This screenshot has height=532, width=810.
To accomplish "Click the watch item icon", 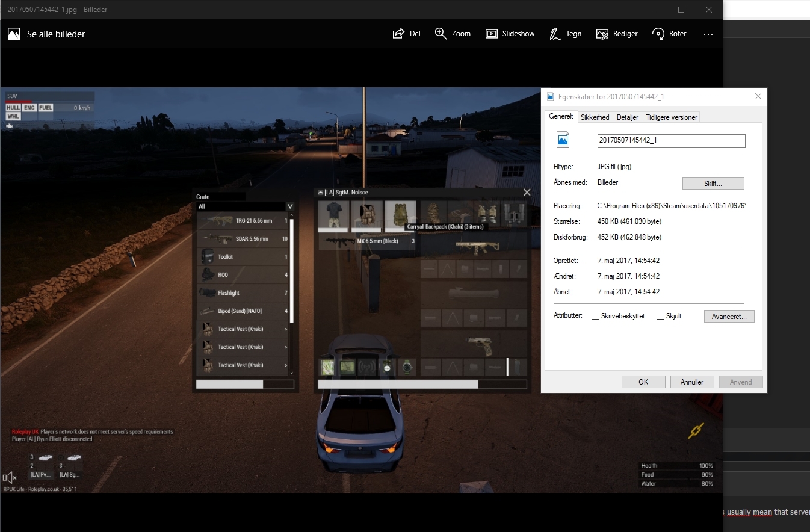I will click(407, 367).
